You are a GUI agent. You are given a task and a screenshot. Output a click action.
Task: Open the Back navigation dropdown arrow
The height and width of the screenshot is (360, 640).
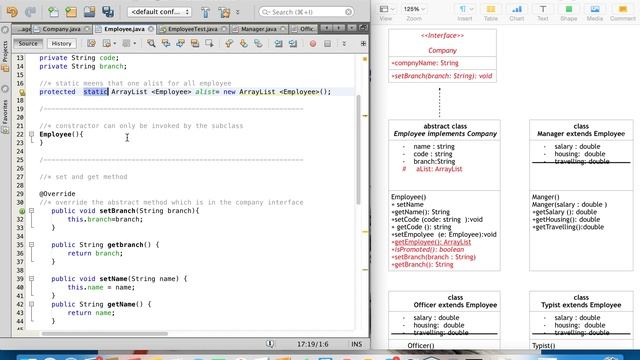pyautogui.click(x=115, y=43)
